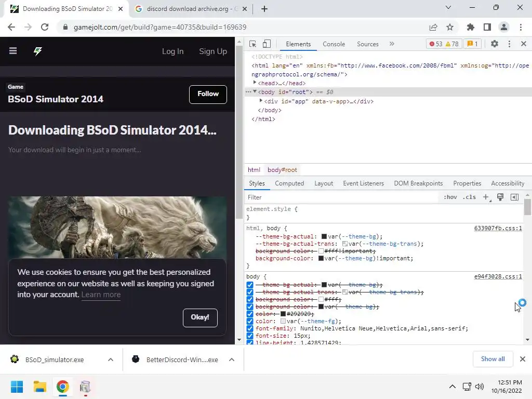Screen dimensions: 532x399
Task: Uncheck the font-family property checkbox
Action: tap(250, 329)
